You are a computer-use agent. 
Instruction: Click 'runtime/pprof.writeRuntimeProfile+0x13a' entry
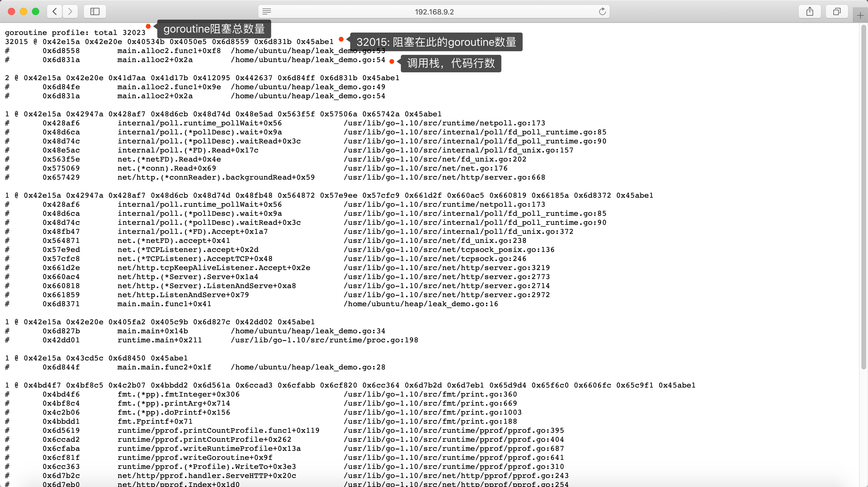click(x=209, y=449)
